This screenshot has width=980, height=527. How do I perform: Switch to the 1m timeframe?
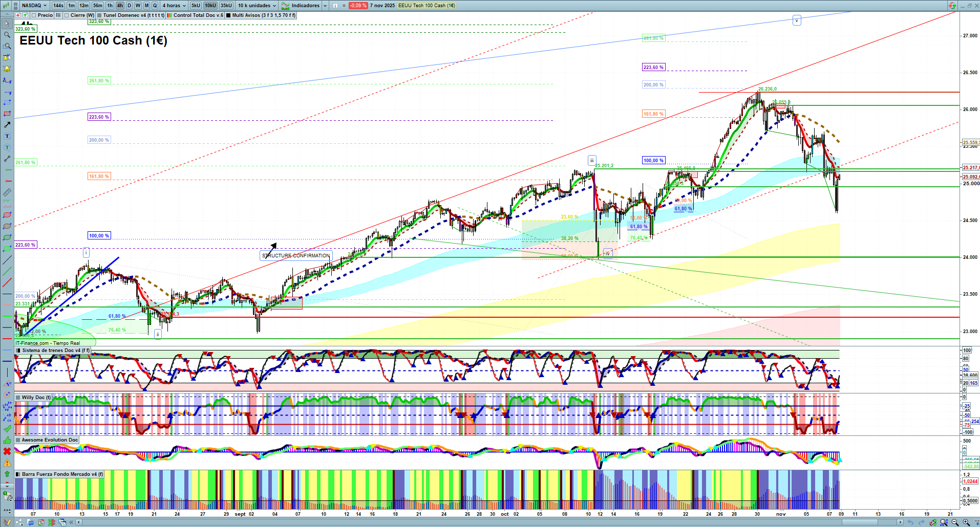pyautogui.click(x=72, y=6)
